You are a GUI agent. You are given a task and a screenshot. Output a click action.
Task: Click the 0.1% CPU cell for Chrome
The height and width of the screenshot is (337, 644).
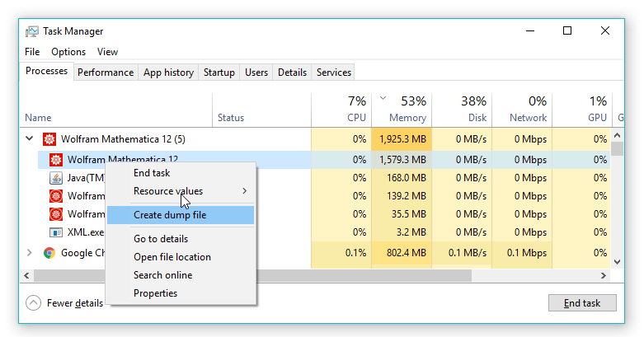[341, 253]
